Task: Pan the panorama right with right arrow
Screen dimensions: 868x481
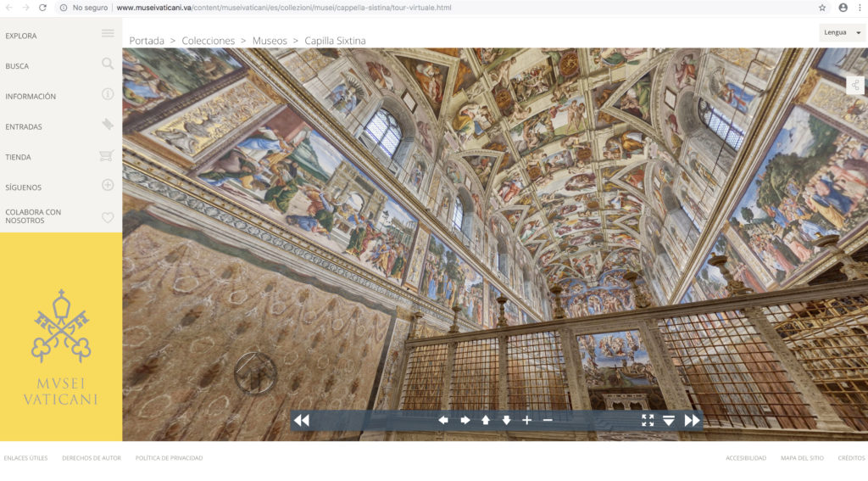Action: [465, 421]
